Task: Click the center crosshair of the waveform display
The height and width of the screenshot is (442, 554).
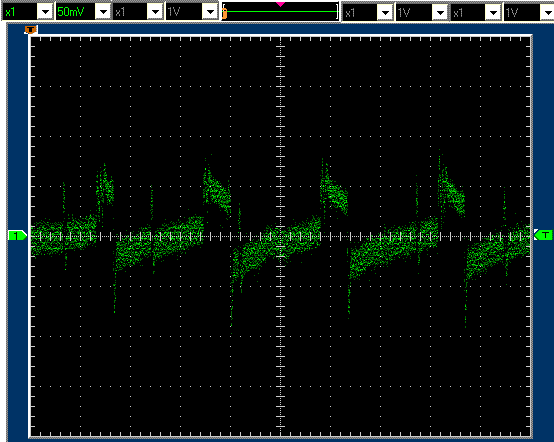Action: pos(281,236)
